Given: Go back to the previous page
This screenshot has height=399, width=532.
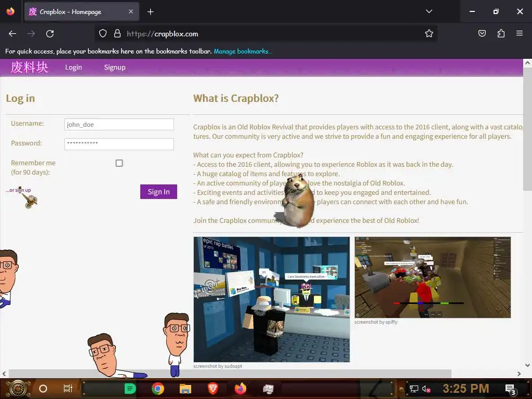Looking at the screenshot, I should (x=12, y=34).
